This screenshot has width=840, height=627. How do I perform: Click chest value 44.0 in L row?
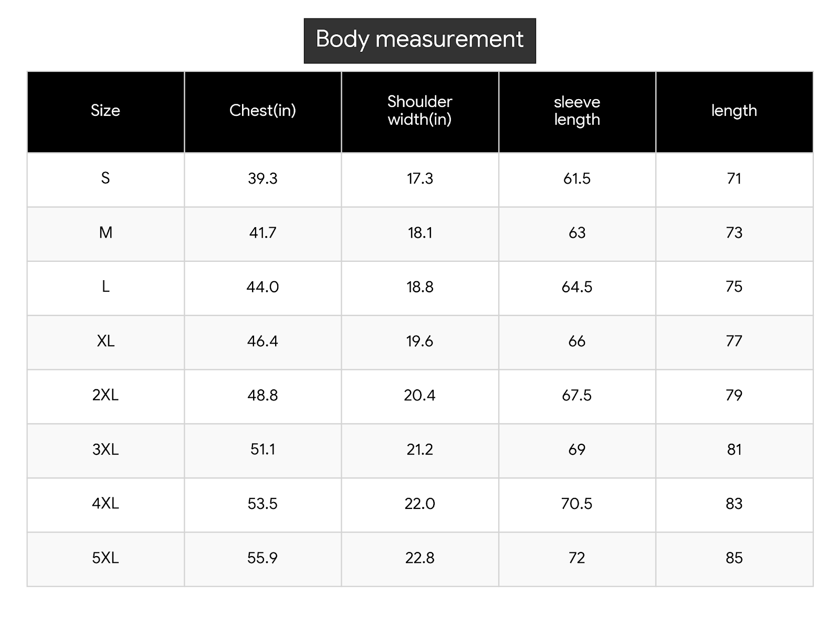point(262,287)
